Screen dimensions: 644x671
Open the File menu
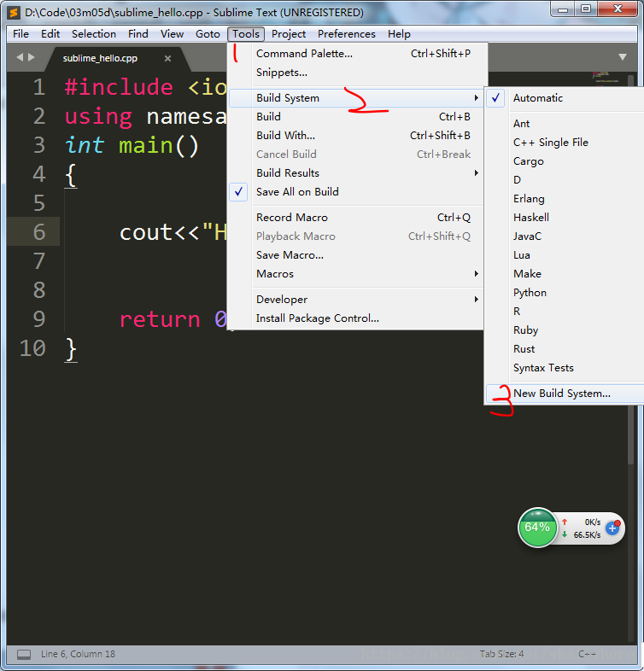point(21,34)
